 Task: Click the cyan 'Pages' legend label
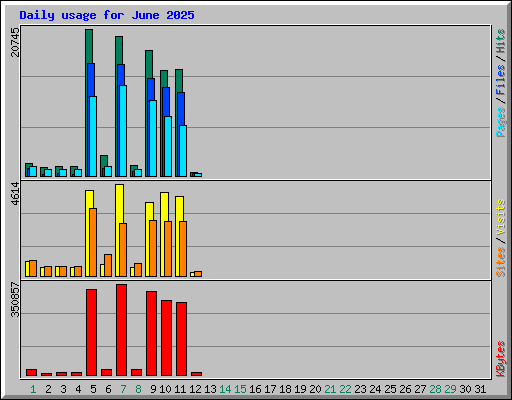click(x=501, y=122)
